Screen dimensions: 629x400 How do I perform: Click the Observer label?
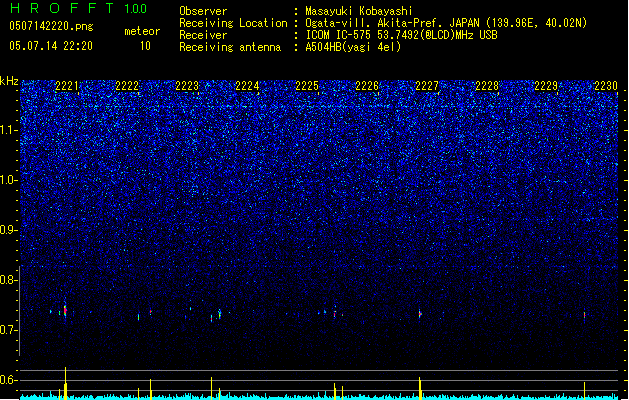coord(203,11)
